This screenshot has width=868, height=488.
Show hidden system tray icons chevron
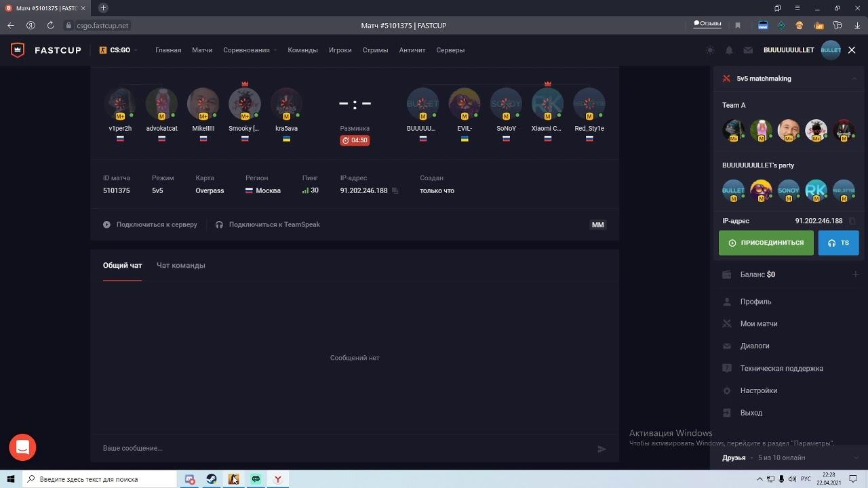pos(759,479)
